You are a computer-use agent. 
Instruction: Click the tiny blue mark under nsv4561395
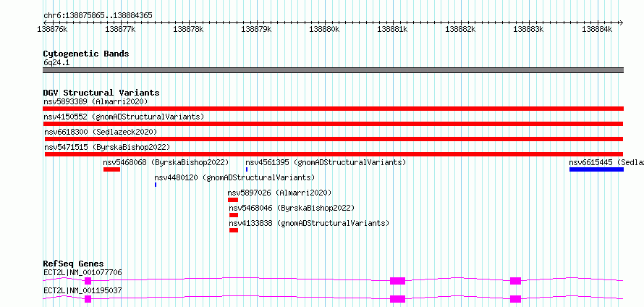tap(247, 169)
